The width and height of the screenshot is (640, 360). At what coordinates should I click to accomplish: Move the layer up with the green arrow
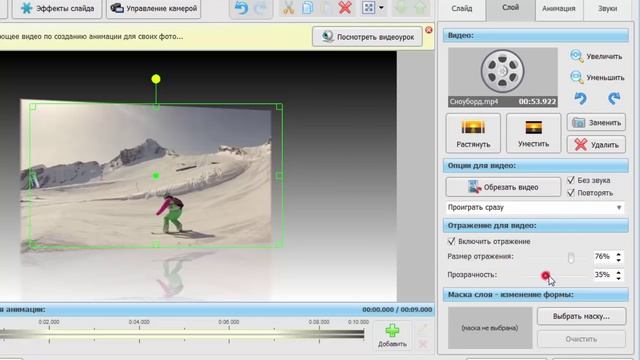420,8
